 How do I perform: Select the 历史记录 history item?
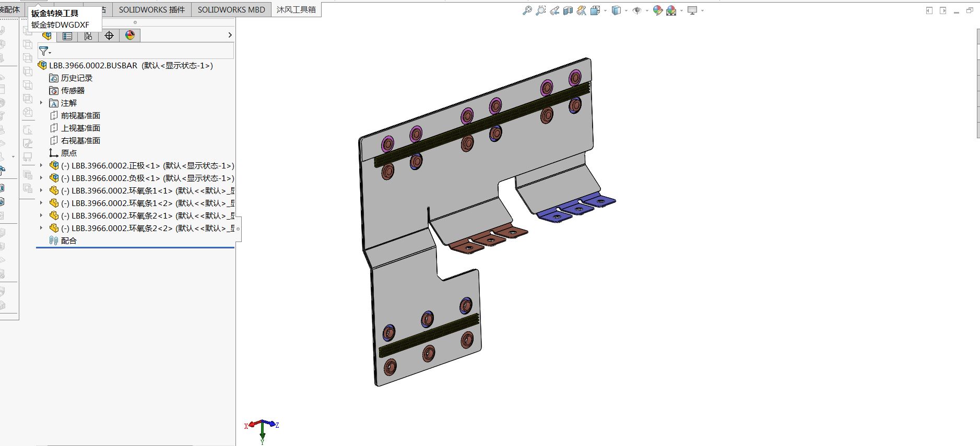tap(77, 78)
